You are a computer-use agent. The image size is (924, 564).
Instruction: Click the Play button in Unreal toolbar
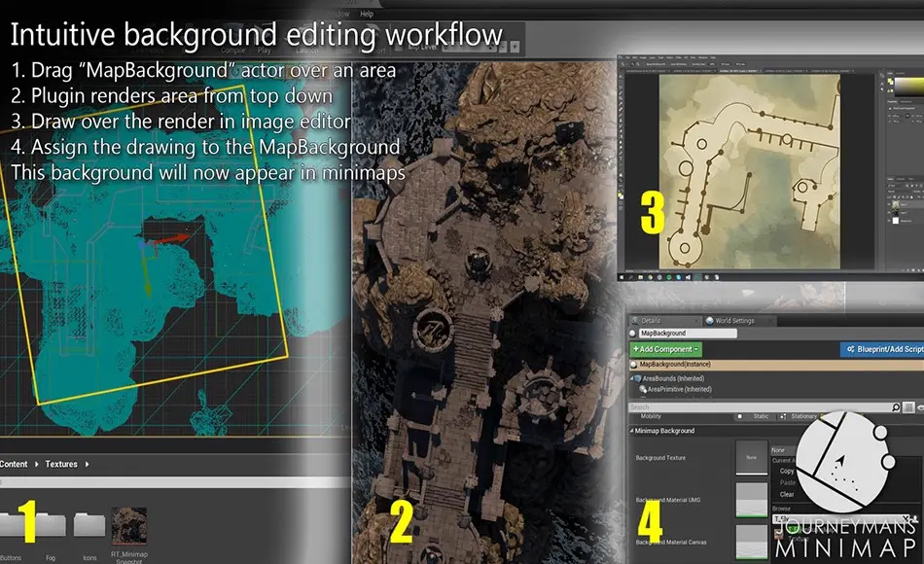[264, 51]
